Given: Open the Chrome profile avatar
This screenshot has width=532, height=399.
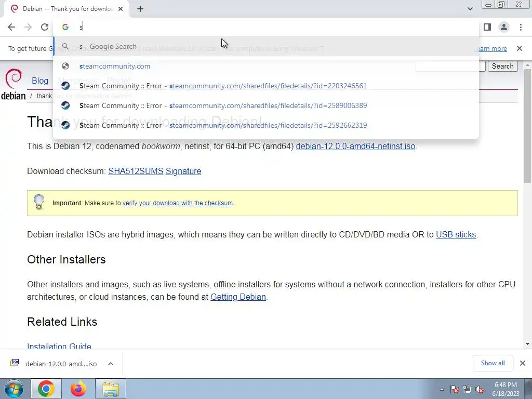Looking at the screenshot, I should tap(504, 27).
